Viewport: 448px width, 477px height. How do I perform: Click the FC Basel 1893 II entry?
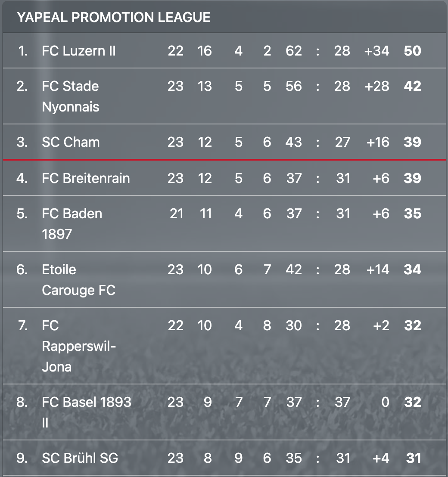[86, 412]
